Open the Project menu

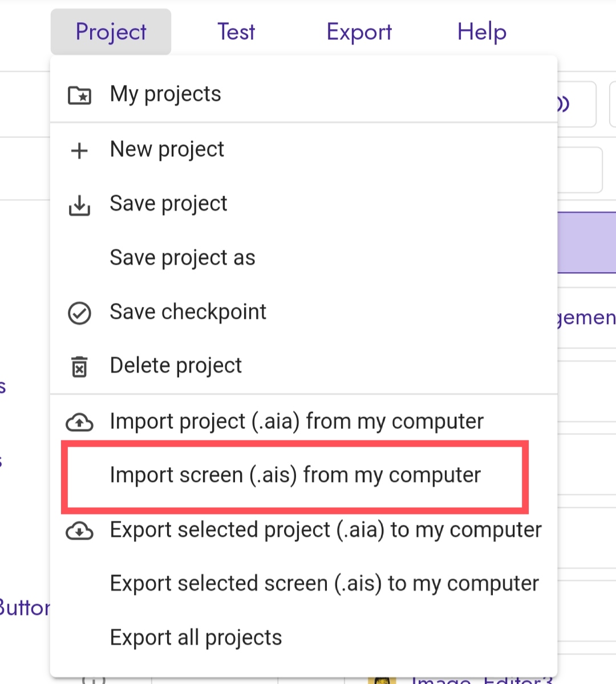tap(111, 32)
